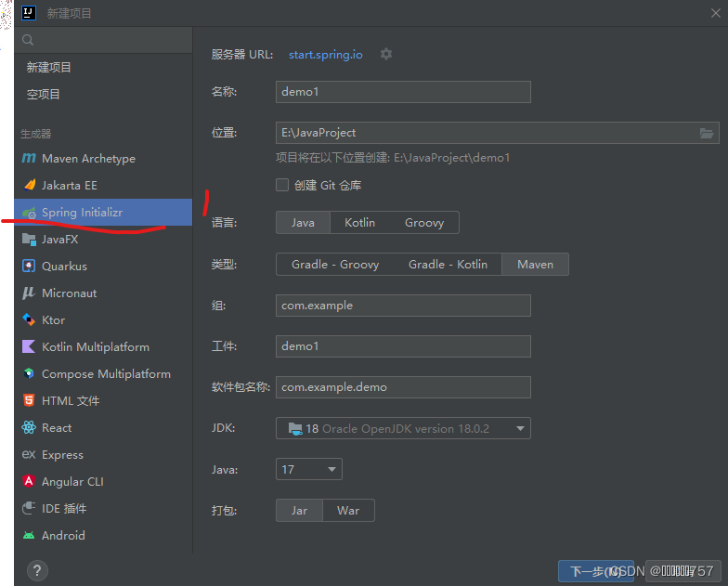728x586 pixels.
Task: Select Maven Archetype generator
Action: click(x=103, y=158)
